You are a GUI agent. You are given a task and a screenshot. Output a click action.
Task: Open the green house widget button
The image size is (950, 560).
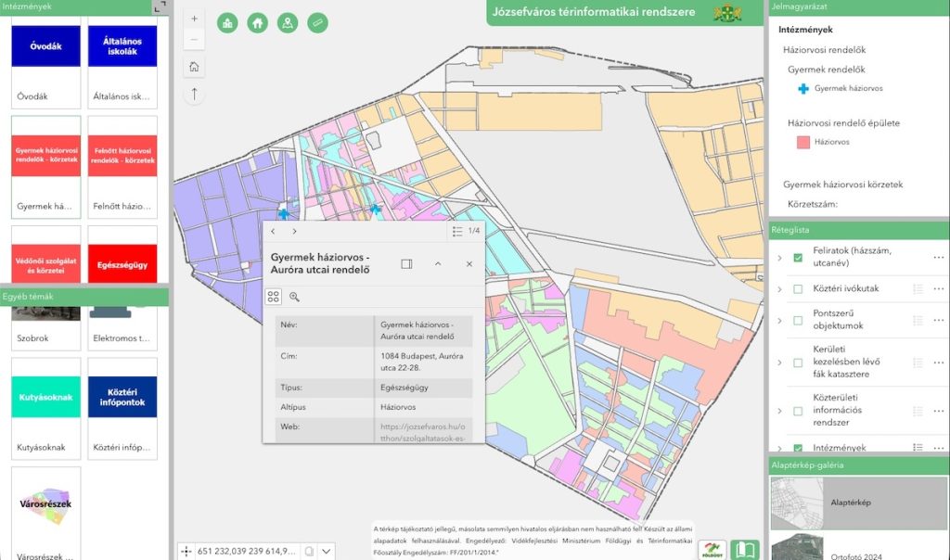tap(258, 23)
